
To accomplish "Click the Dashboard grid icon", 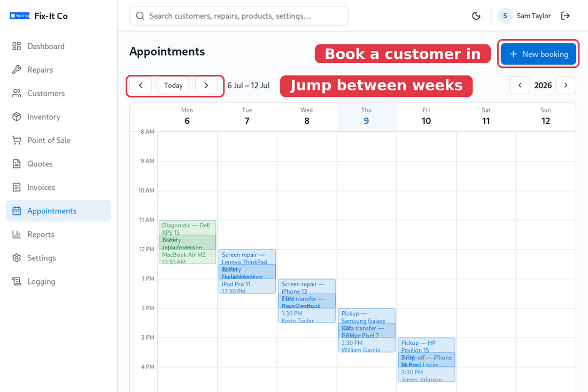I will [x=17, y=46].
